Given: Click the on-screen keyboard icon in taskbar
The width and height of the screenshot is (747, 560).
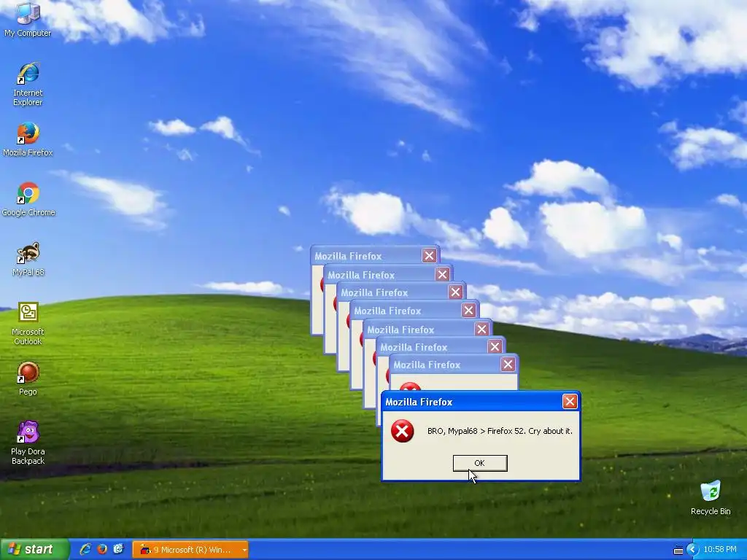Looking at the screenshot, I should [x=678, y=550].
